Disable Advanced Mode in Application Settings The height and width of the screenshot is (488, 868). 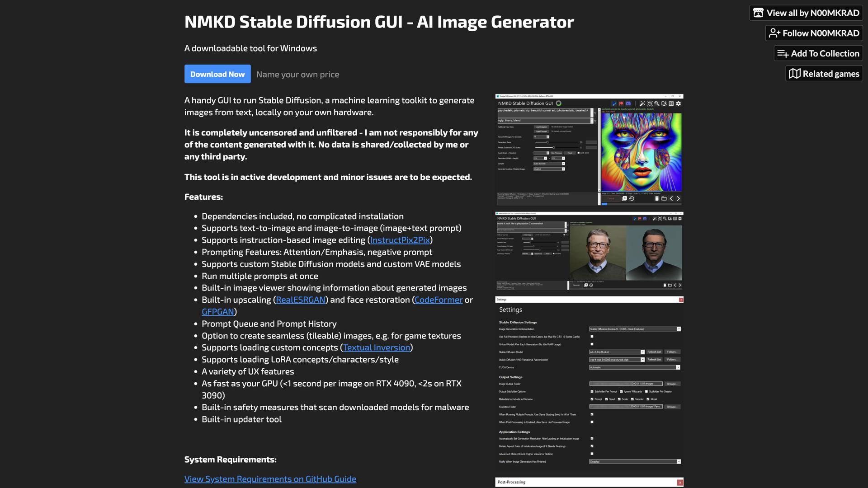pos(592,454)
